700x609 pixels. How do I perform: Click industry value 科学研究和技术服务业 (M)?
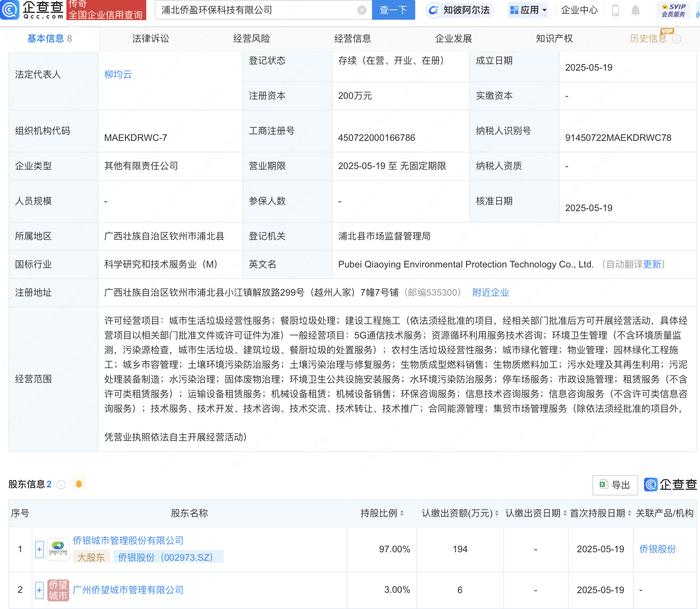pyautogui.click(x=161, y=264)
